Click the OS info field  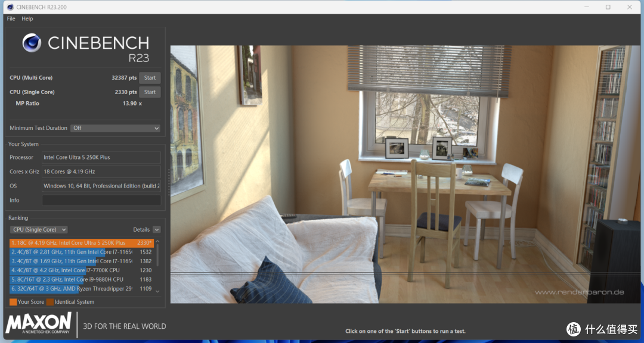[101, 186]
